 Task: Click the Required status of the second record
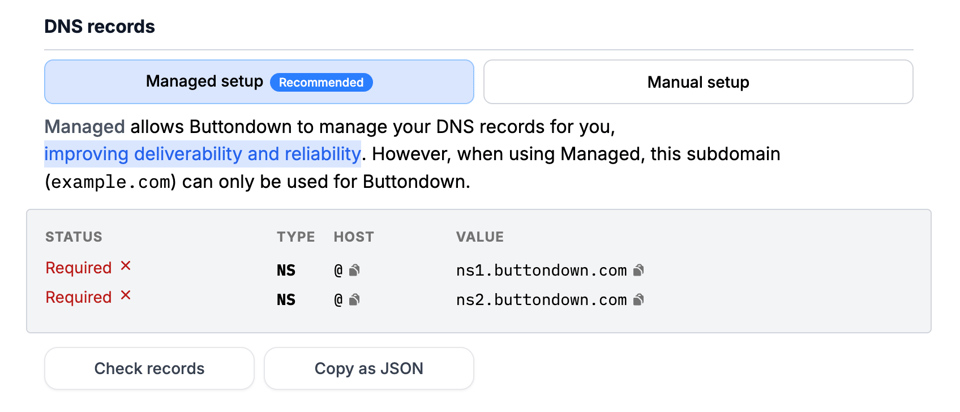click(x=78, y=297)
